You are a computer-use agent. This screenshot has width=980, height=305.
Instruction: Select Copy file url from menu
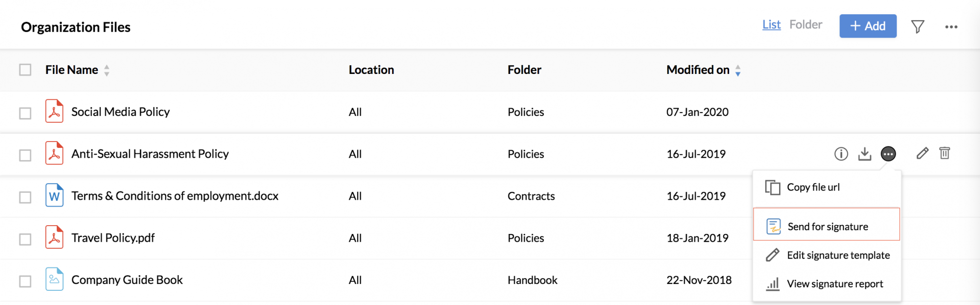(827, 187)
